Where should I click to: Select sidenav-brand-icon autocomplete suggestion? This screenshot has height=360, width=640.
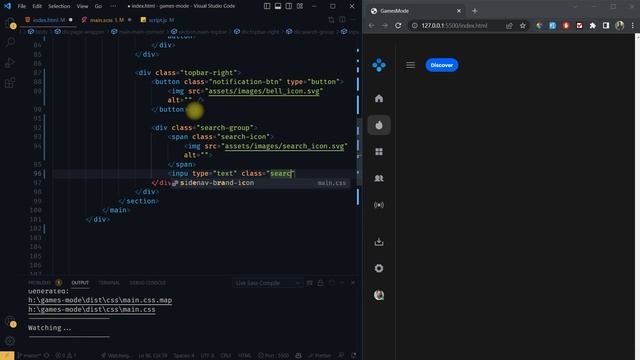(260, 183)
